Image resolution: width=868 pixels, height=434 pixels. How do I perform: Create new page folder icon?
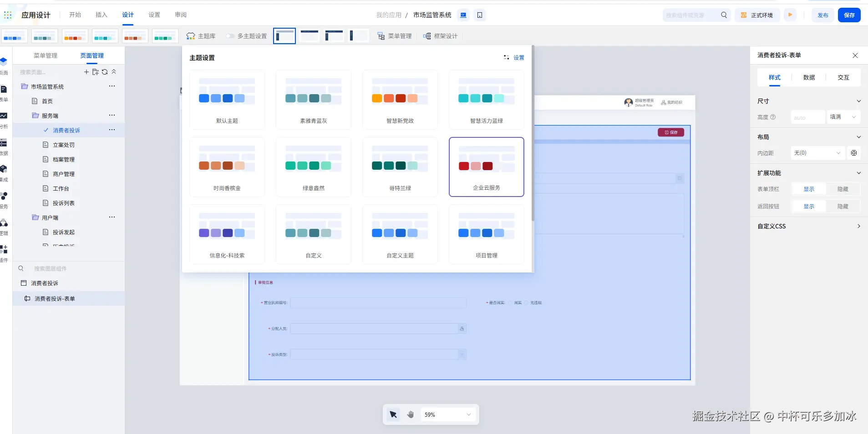point(96,72)
